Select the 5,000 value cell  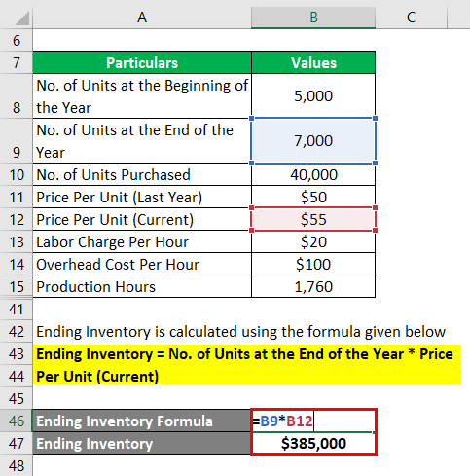(x=313, y=96)
